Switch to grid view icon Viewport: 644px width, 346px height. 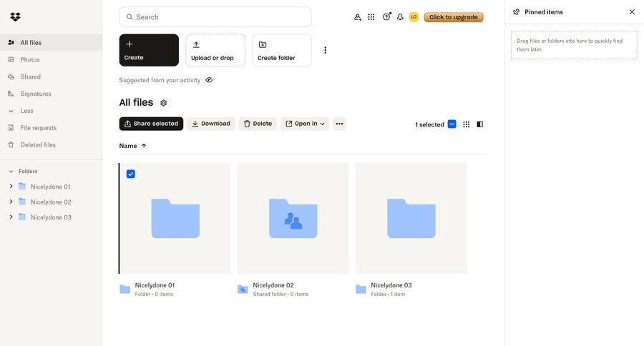(x=466, y=124)
